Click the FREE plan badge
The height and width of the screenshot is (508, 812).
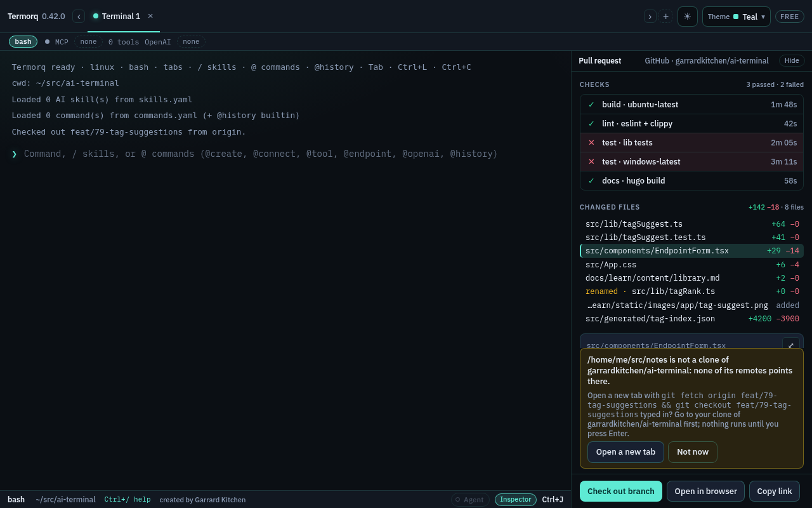(x=790, y=17)
